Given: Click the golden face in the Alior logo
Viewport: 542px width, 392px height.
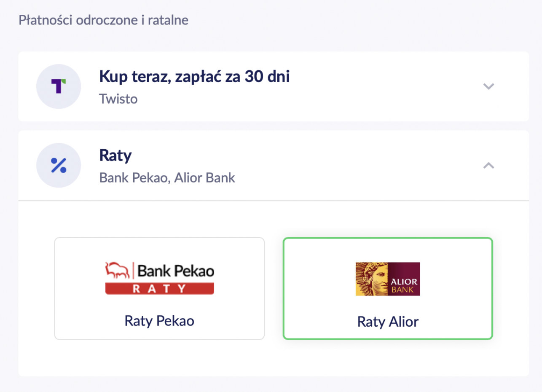Looking at the screenshot, I should click(x=372, y=279).
